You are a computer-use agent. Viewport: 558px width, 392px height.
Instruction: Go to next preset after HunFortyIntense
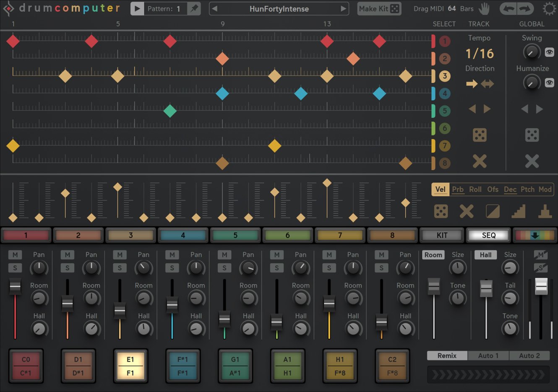click(343, 8)
